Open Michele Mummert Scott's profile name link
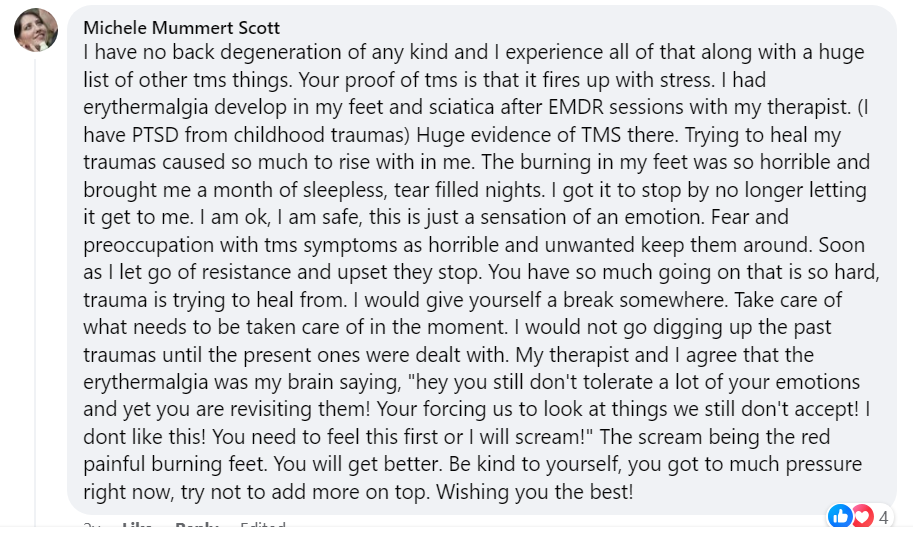Image resolution: width=913 pixels, height=542 pixels. [181, 27]
